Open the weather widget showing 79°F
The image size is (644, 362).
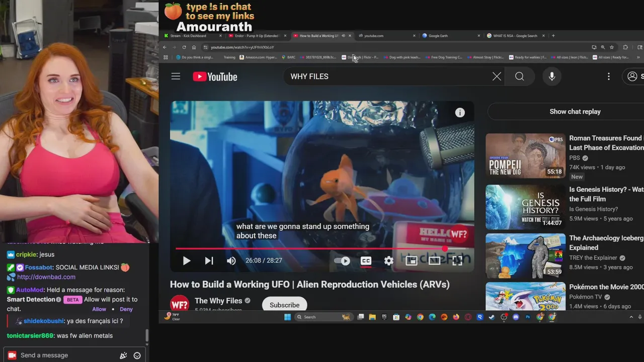tap(172, 317)
